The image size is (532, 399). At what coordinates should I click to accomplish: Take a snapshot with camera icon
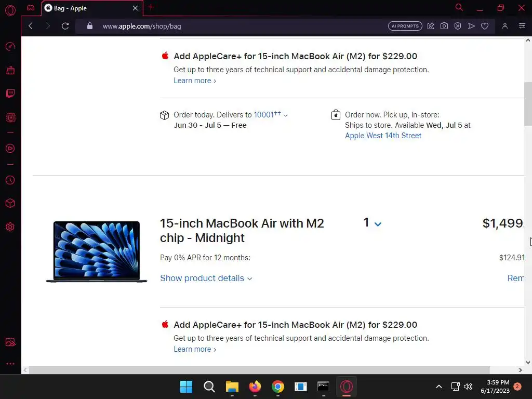[x=444, y=26]
